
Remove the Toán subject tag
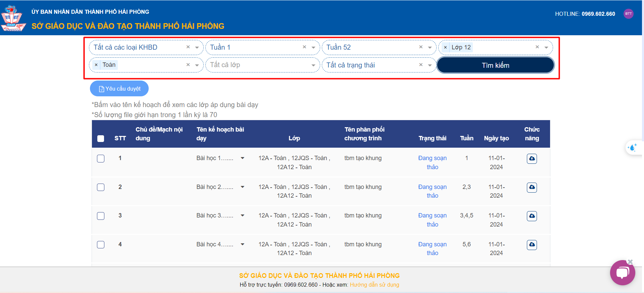click(x=96, y=65)
